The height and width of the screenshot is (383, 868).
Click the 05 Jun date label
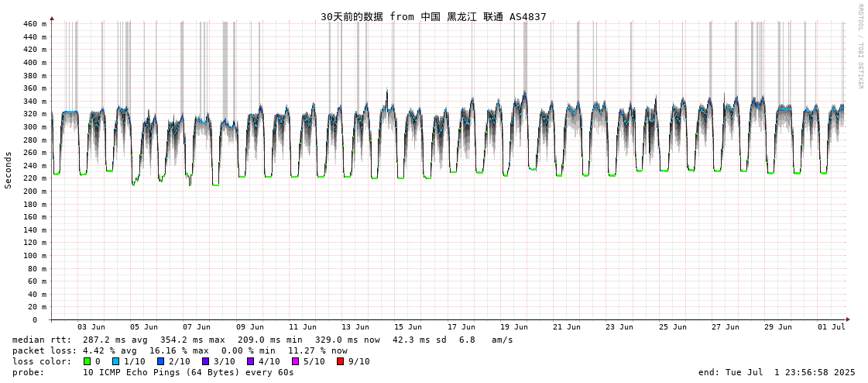144,327
